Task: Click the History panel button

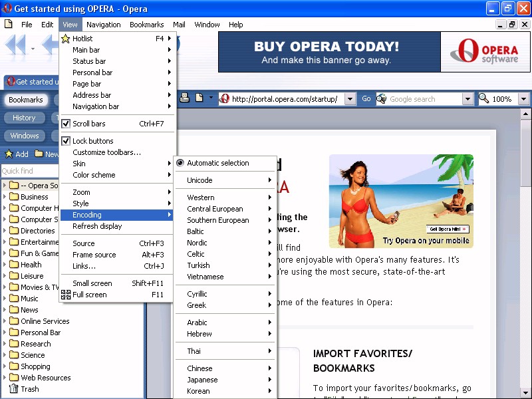Action: [x=24, y=118]
